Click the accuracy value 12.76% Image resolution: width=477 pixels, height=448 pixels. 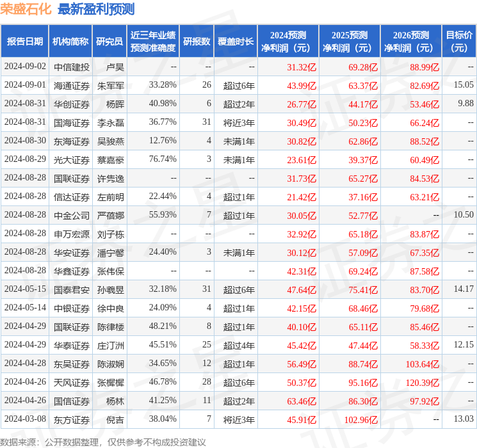point(163,141)
